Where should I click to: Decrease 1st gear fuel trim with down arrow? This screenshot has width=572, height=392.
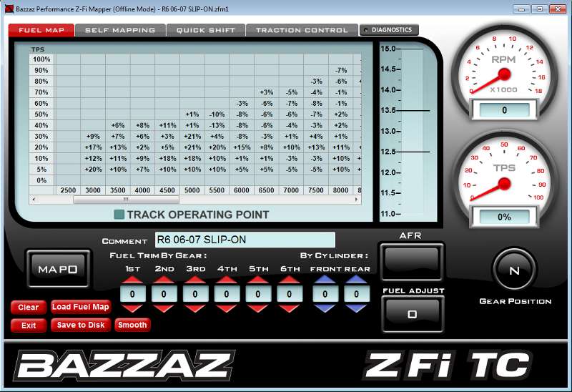pos(132,308)
